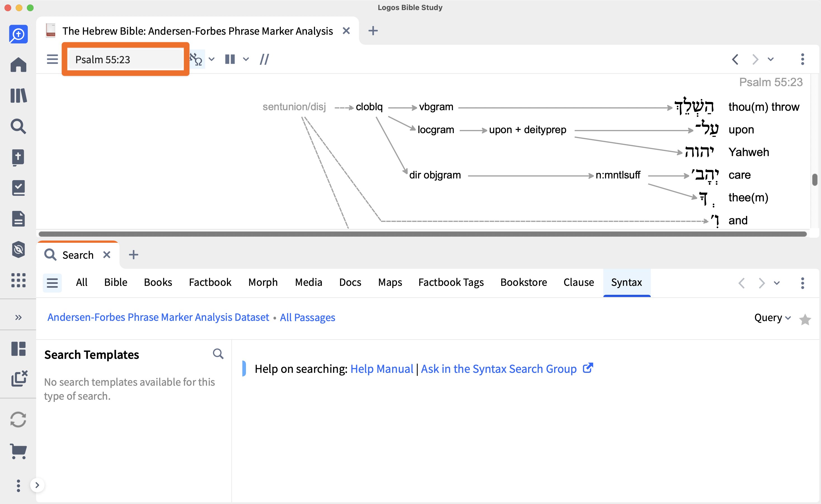Click the horizontal scrollbar under the phrase diagram
The image size is (821, 504).
pos(423,234)
